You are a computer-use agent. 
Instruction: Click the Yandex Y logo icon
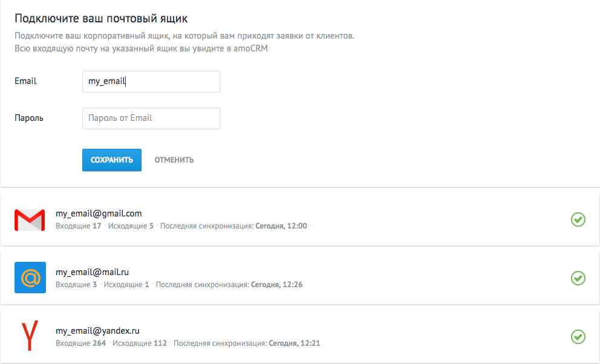click(30, 336)
